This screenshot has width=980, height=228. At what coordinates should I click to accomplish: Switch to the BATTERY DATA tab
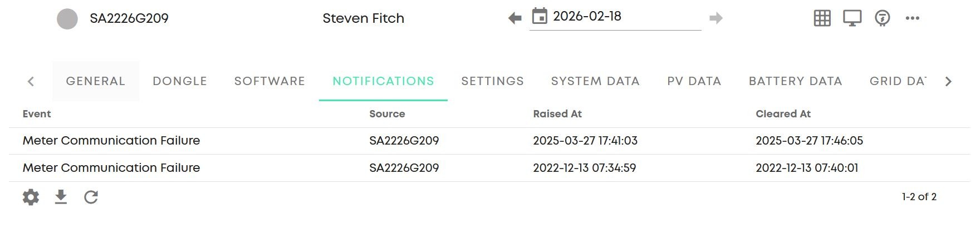click(x=796, y=81)
